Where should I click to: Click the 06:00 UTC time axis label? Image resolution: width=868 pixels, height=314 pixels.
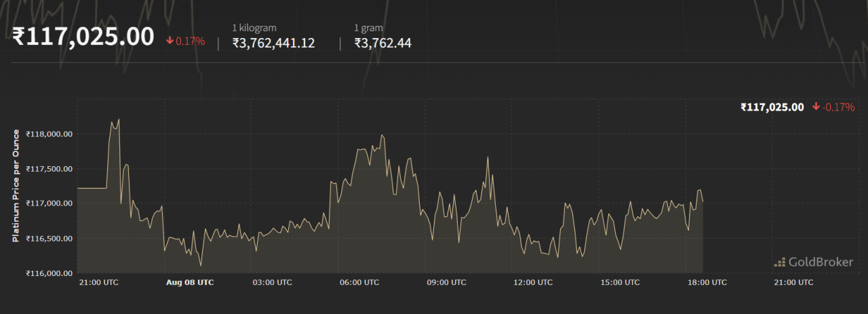(359, 282)
